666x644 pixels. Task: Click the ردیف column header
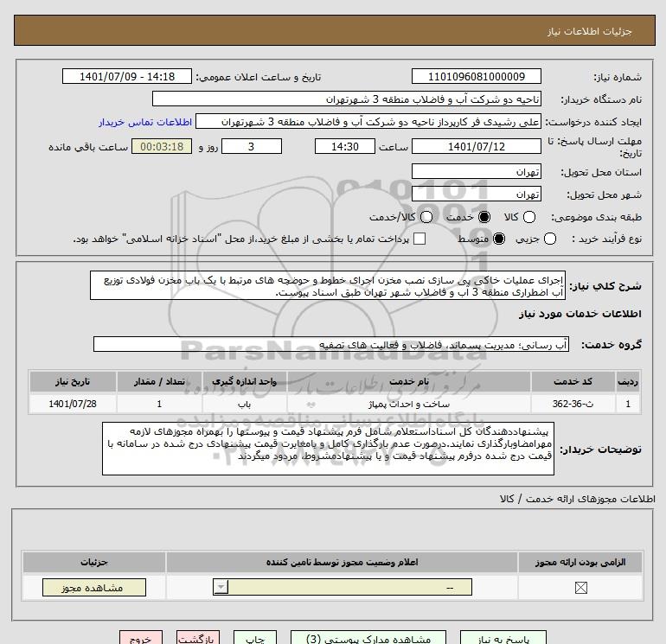[628, 381]
